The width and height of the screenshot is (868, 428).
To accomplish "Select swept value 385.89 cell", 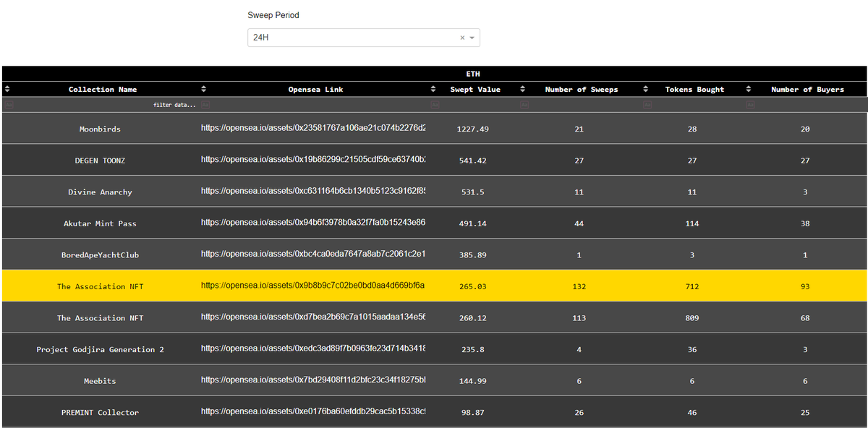I will pyautogui.click(x=472, y=254).
